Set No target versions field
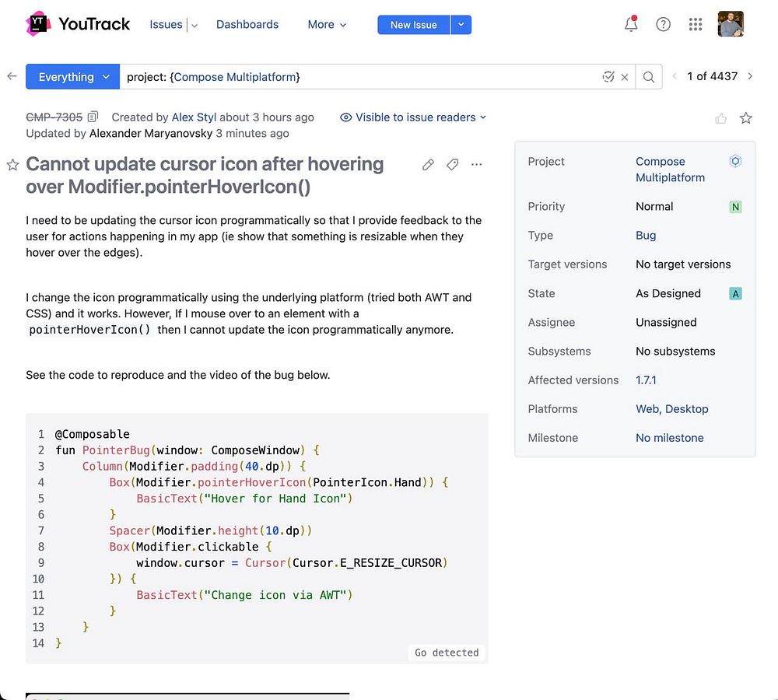778x700 pixels. [683, 264]
